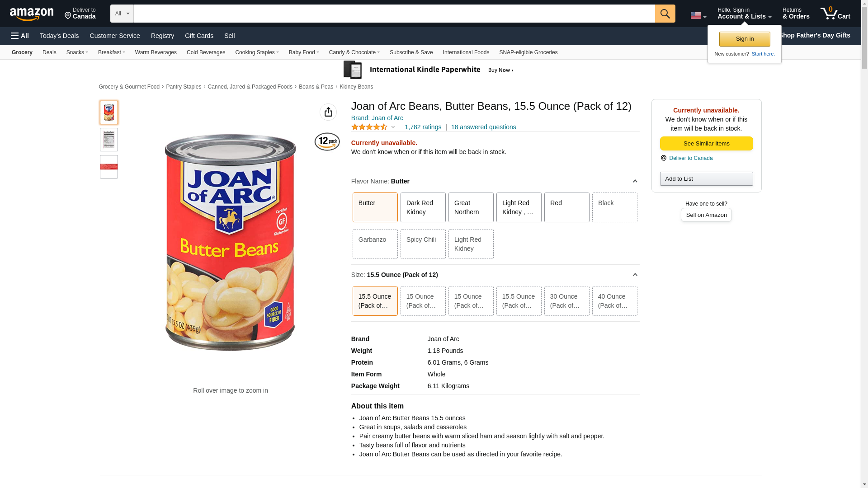Select the Dark Red Kidney flavor
The image size is (868, 488).
pos(423,207)
